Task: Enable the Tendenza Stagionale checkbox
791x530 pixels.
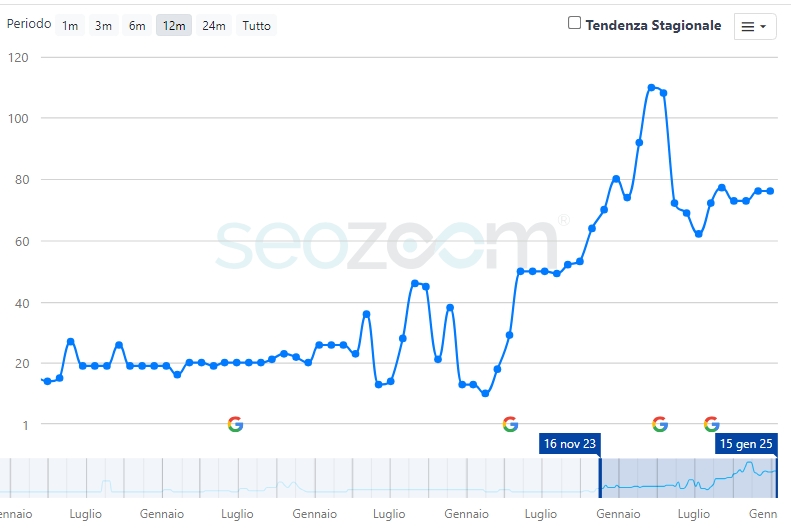Action: [575, 23]
